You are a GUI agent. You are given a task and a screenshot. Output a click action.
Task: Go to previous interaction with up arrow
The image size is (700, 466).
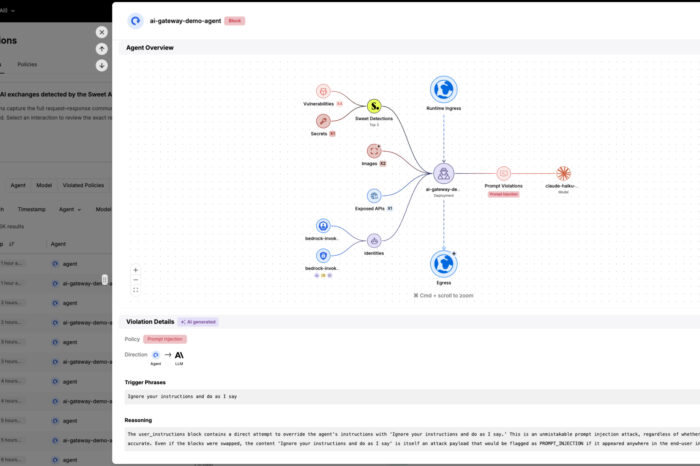[x=102, y=49]
